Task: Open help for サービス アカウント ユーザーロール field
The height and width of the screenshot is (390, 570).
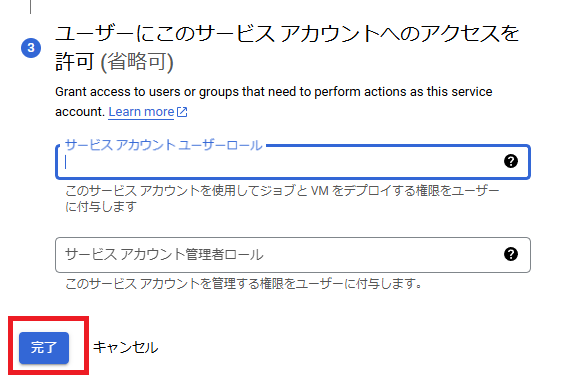Action: click(x=511, y=161)
